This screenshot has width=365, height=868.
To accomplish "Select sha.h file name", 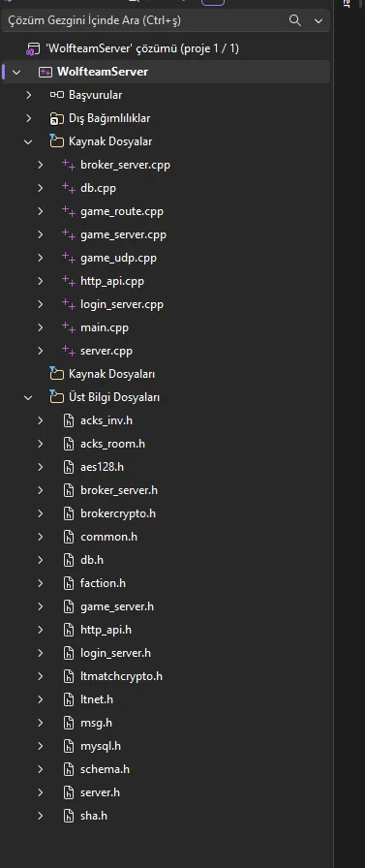I will (94, 816).
